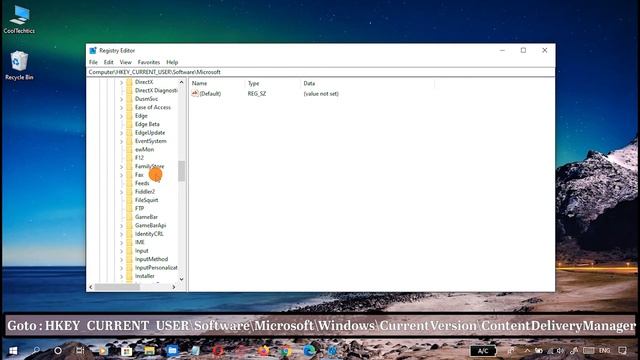Open the Help menu
The height and width of the screenshot is (360, 640).
(172, 62)
